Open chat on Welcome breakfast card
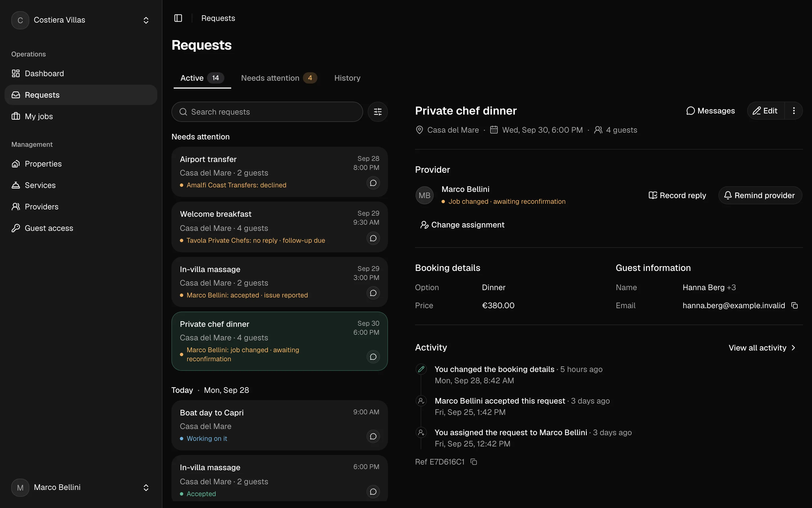This screenshot has height=508, width=812. pos(373,238)
